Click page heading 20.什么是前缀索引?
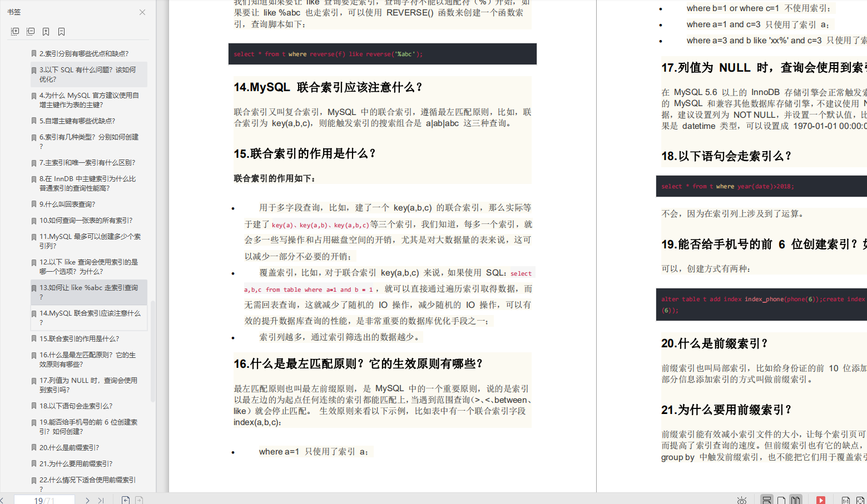 (714, 343)
